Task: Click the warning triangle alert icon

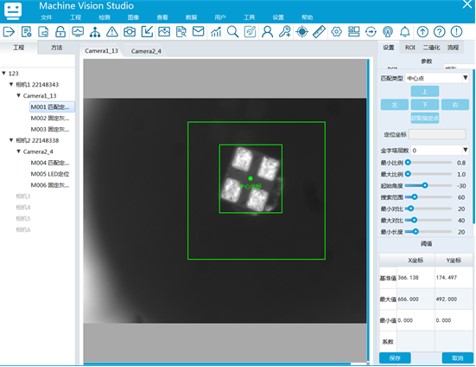Action: [x=112, y=32]
